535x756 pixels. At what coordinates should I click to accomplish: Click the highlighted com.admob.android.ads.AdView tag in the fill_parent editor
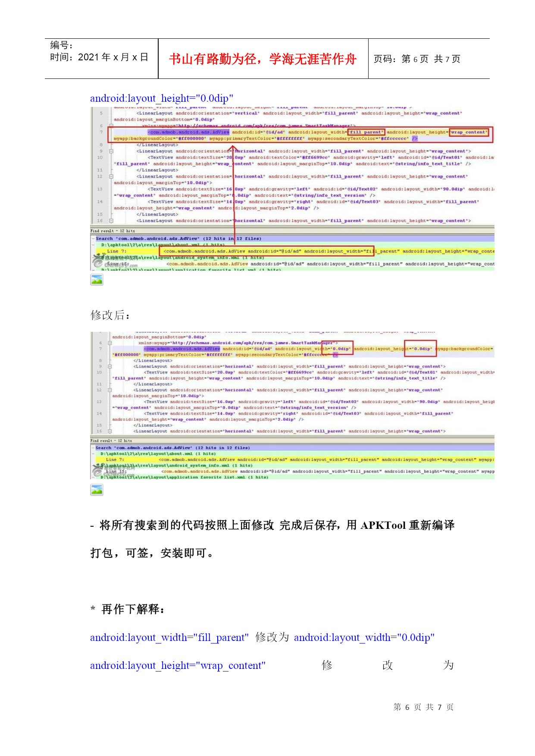tap(188, 132)
